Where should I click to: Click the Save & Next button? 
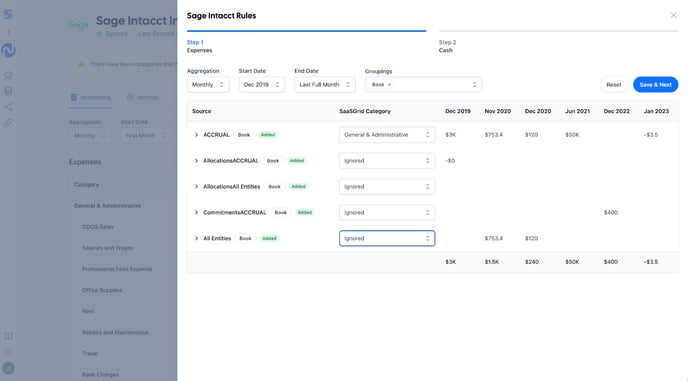click(656, 85)
